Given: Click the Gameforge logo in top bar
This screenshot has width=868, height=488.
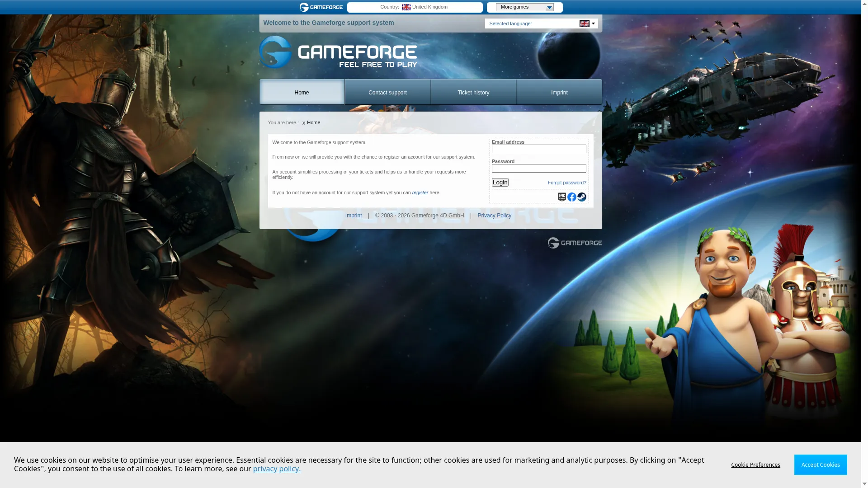Looking at the screenshot, I should click(321, 7).
